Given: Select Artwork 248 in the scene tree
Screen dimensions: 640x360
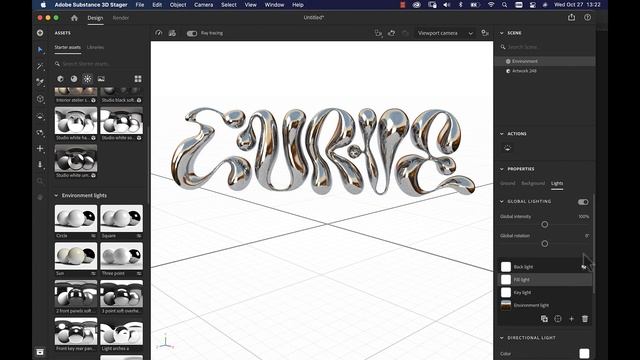Looking at the screenshot, I should pos(544,71).
